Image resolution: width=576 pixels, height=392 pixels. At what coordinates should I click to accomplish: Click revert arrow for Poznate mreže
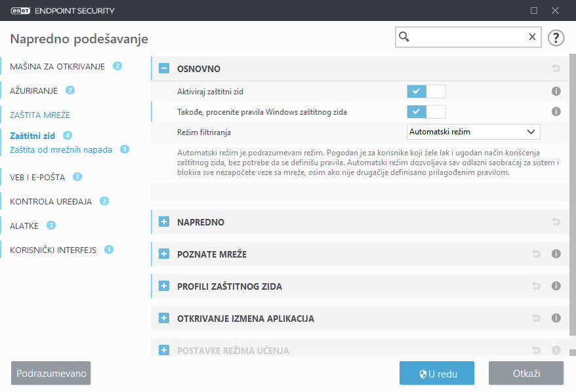pos(537,254)
